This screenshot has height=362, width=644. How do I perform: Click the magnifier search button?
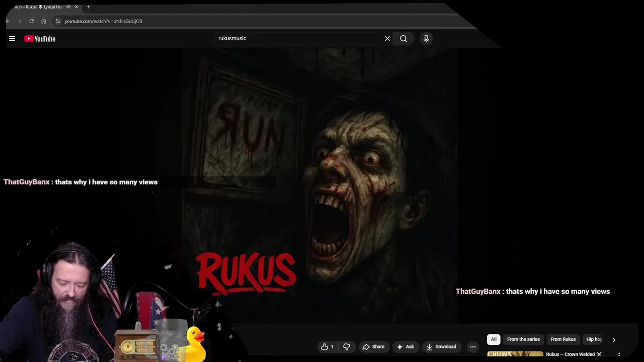point(404,38)
